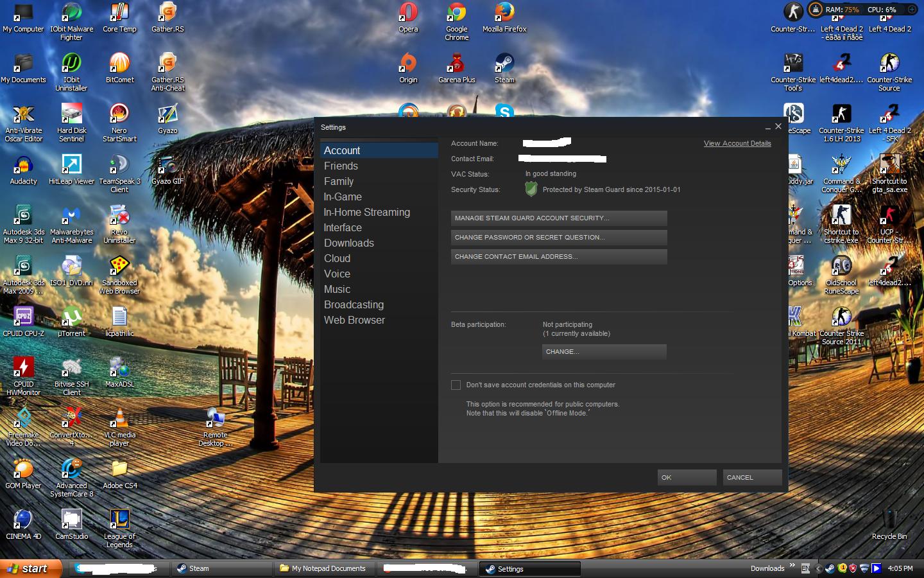This screenshot has height=578, width=924.
Task: Select the Google Chrome desktop shortcut
Action: (x=457, y=22)
